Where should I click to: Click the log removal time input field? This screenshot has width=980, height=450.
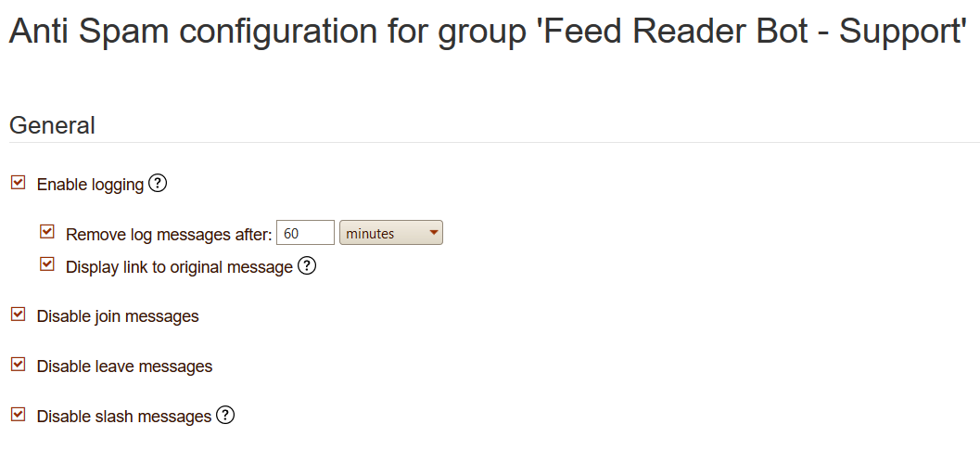click(x=305, y=233)
